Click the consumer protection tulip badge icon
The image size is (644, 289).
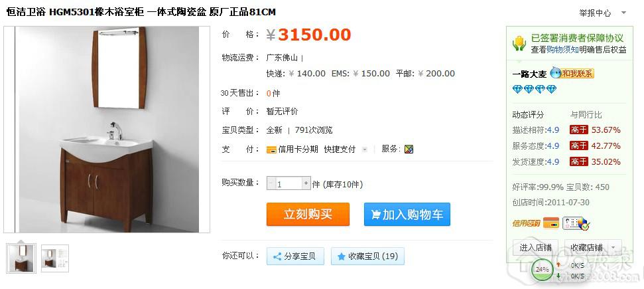pyautogui.click(x=519, y=43)
